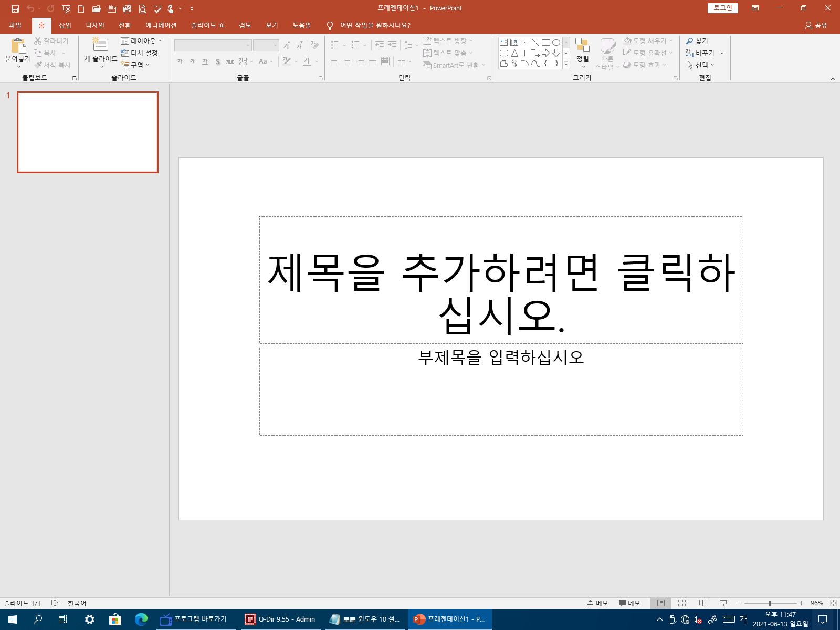The height and width of the screenshot is (630, 840).
Task: Select slide 1 thumbnail in slide panel
Action: coord(88,132)
